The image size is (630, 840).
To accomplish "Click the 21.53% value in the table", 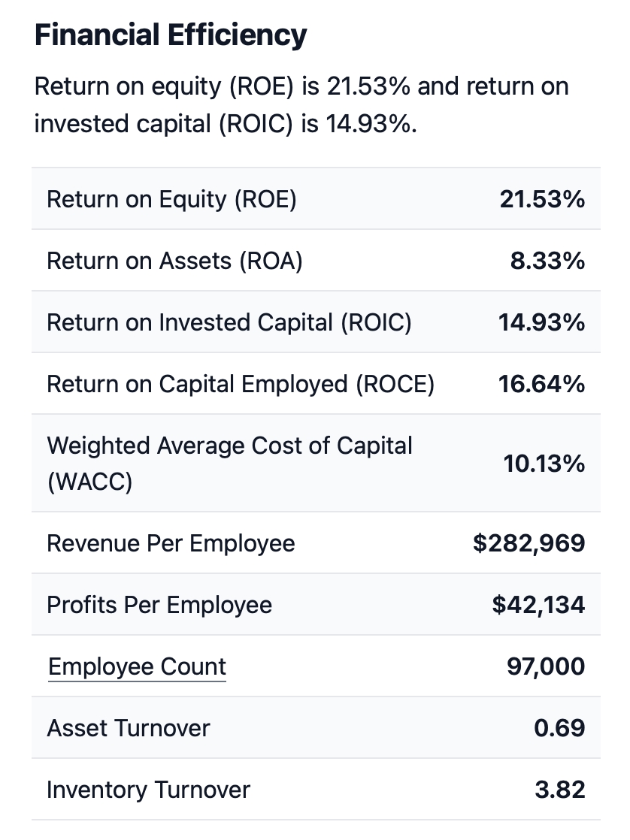I will coord(541,199).
